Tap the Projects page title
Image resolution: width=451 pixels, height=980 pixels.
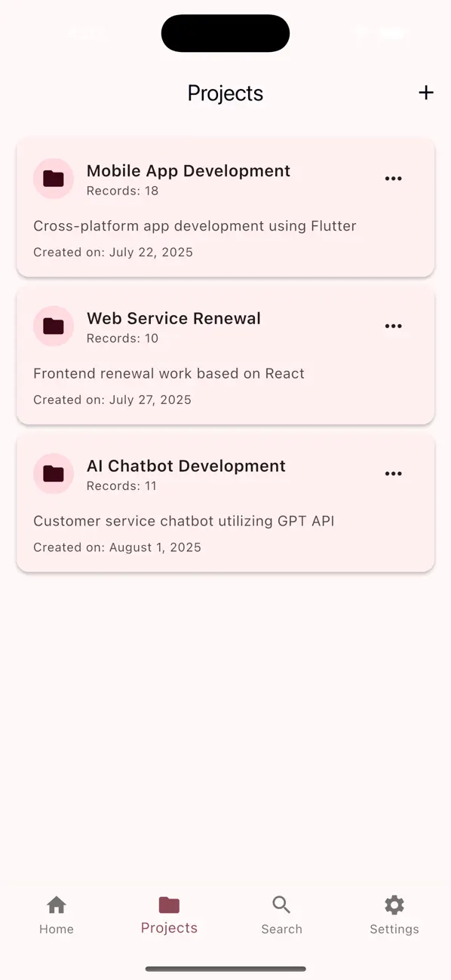point(225,93)
